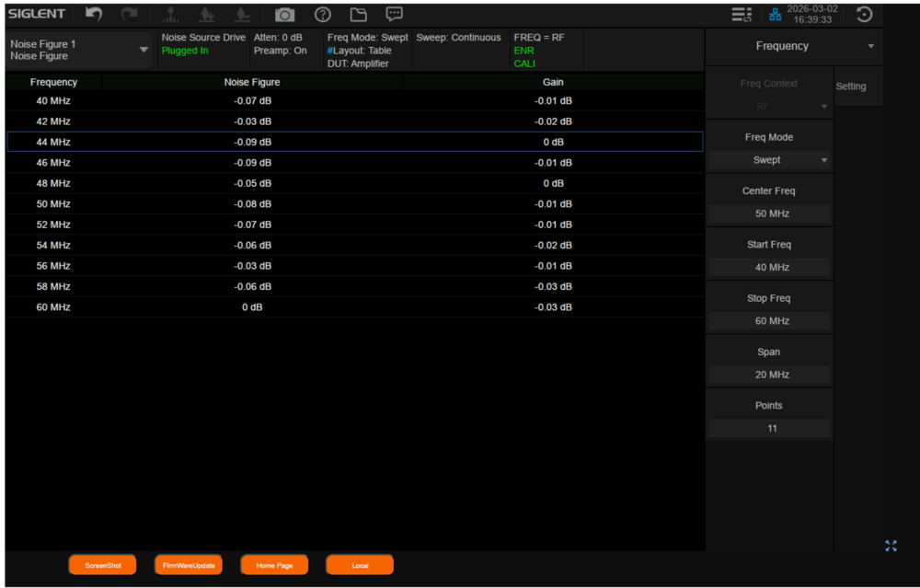Open the file folder icon
The height and width of the screenshot is (588, 920).
[x=358, y=15]
